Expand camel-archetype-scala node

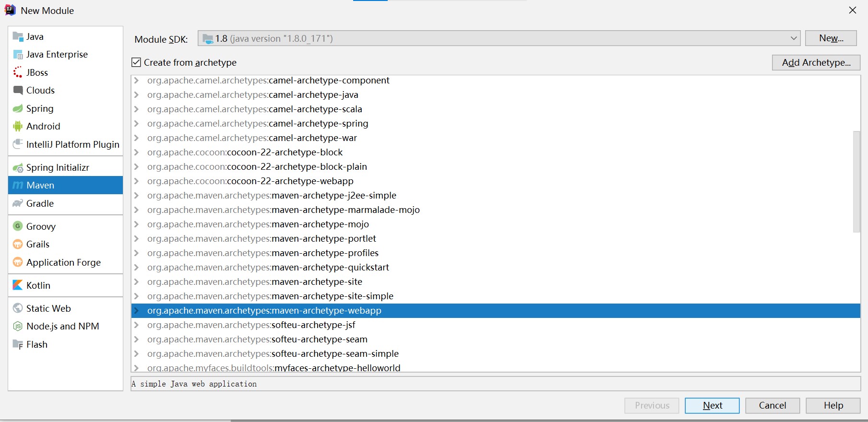pyautogui.click(x=137, y=109)
